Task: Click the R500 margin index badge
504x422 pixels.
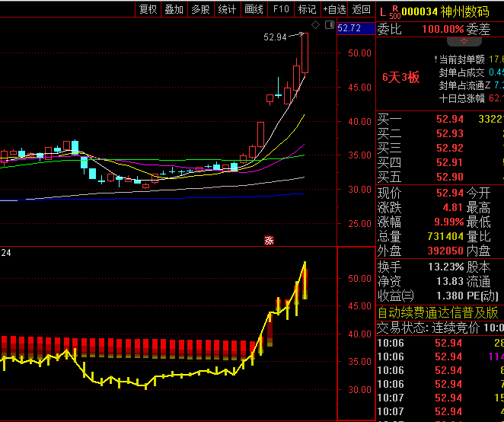Action: (x=394, y=12)
